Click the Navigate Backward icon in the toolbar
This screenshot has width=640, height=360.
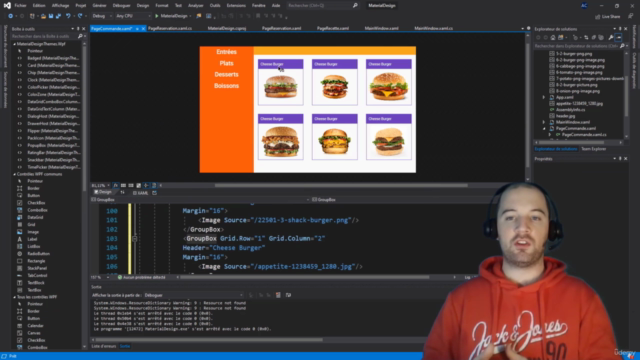coord(10,16)
